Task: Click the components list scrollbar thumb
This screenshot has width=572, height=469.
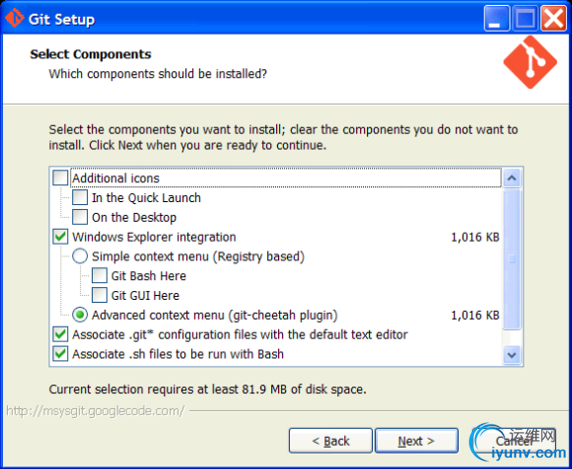Action: point(512,259)
